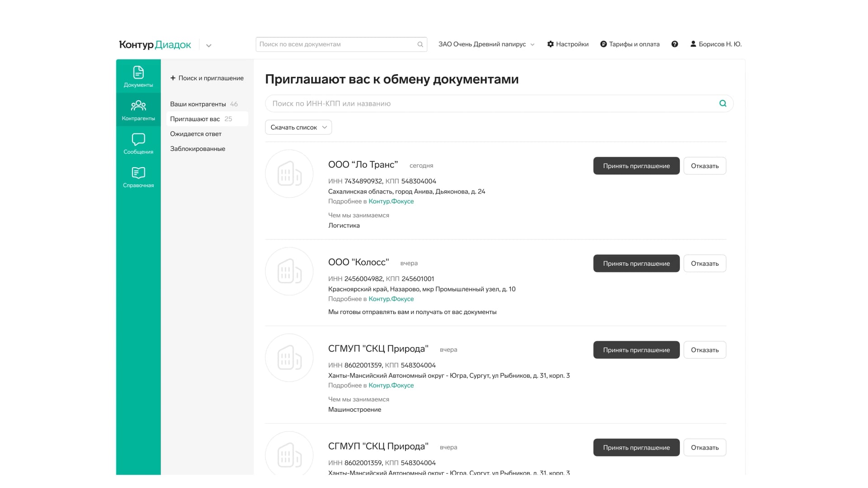Viewport: 868px width, 488px height.
Task: Accept the invitation from ООО "Ло Транс"
Action: 637,166
